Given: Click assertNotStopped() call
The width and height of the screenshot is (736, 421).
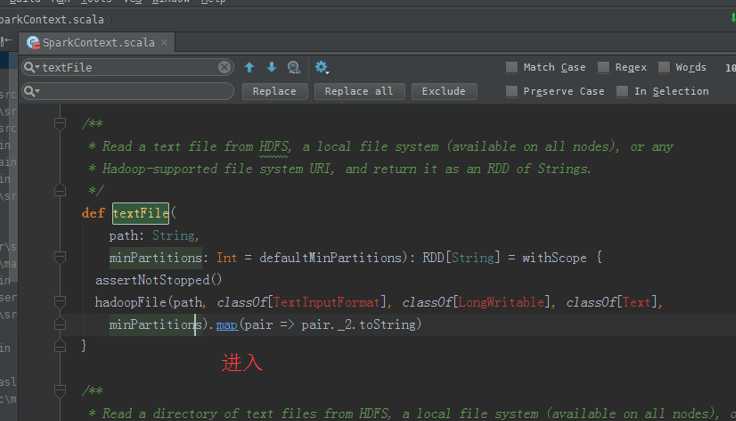Looking at the screenshot, I should 158,280.
